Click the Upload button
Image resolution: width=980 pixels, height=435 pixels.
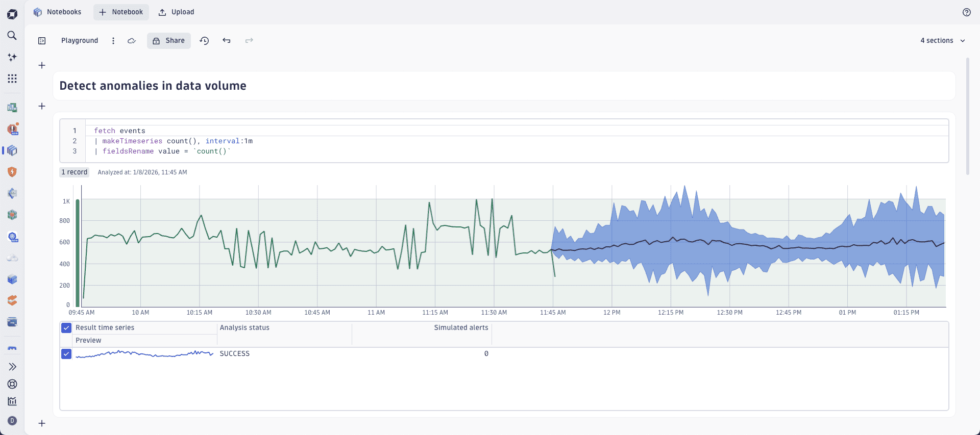point(176,12)
